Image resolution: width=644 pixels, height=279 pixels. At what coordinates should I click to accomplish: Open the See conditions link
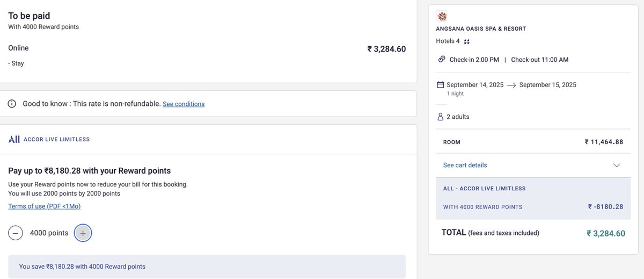[x=184, y=104]
